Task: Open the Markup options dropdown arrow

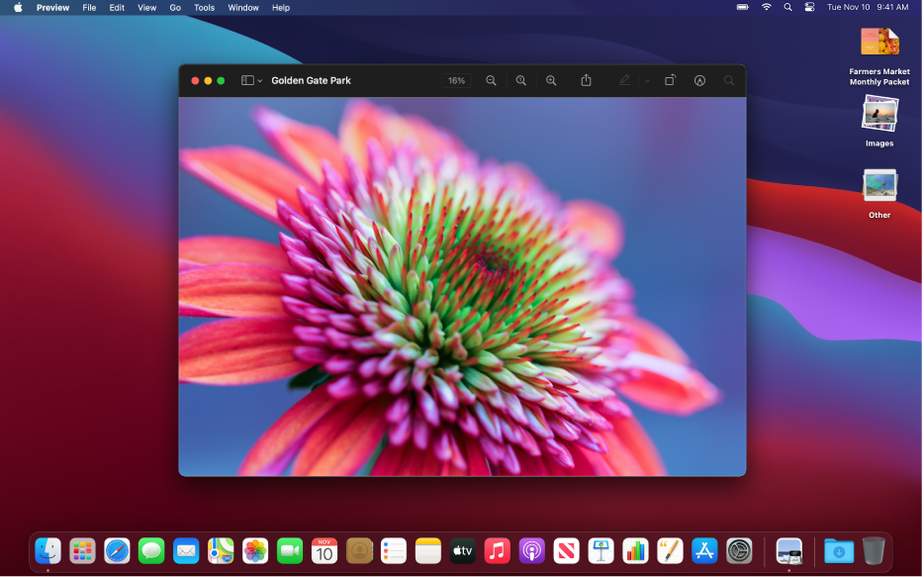Action: click(x=645, y=80)
